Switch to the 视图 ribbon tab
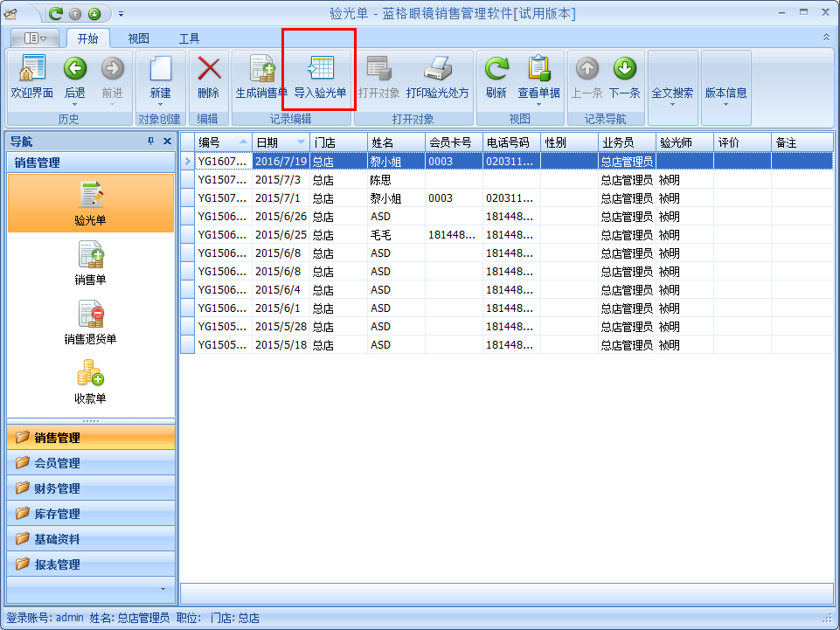The image size is (840, 630). click(x=138, y=38)
